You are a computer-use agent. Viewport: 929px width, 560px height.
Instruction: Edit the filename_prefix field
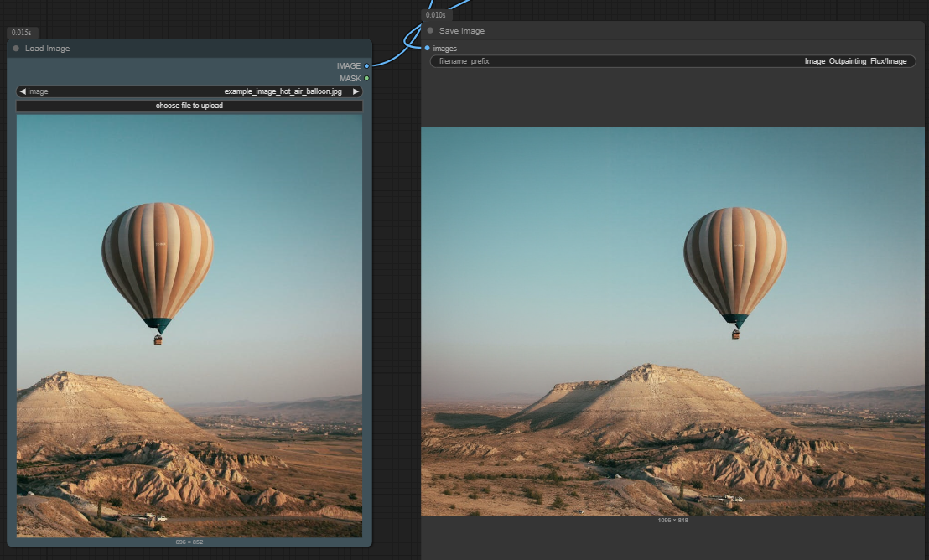click(x=672, y=61)
